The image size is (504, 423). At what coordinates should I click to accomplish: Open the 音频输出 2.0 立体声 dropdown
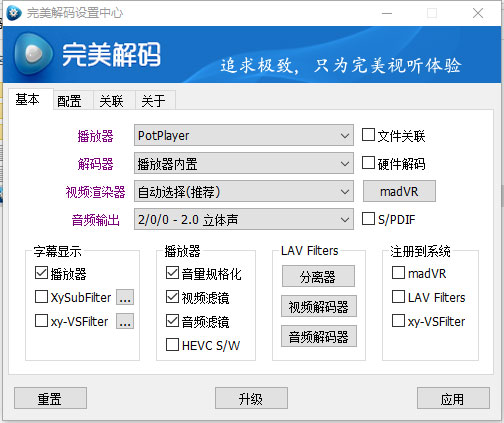pos(244,219)
